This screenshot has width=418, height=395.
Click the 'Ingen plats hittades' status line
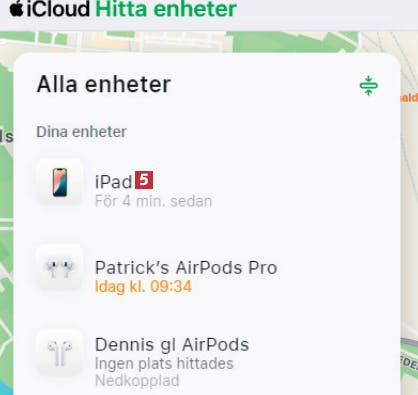(x=164, y=364)
